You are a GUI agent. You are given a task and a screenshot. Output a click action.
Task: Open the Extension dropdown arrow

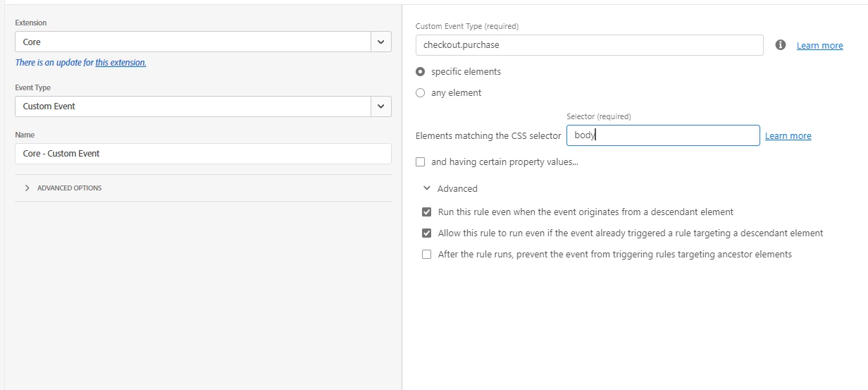pyautogui.click(x=380, y=42)
